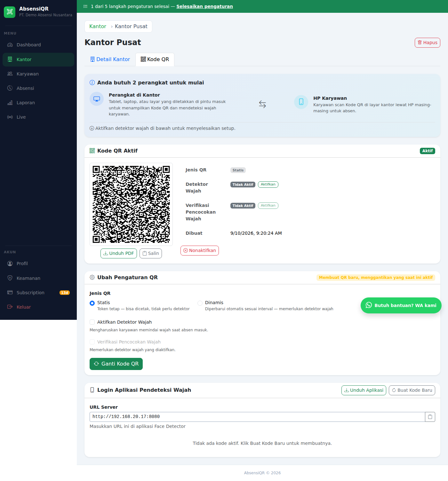Click the two-way arrows icon between devices
Viewport: 448px width, 481px height.
pyautogui.click(x=262, y=104)
